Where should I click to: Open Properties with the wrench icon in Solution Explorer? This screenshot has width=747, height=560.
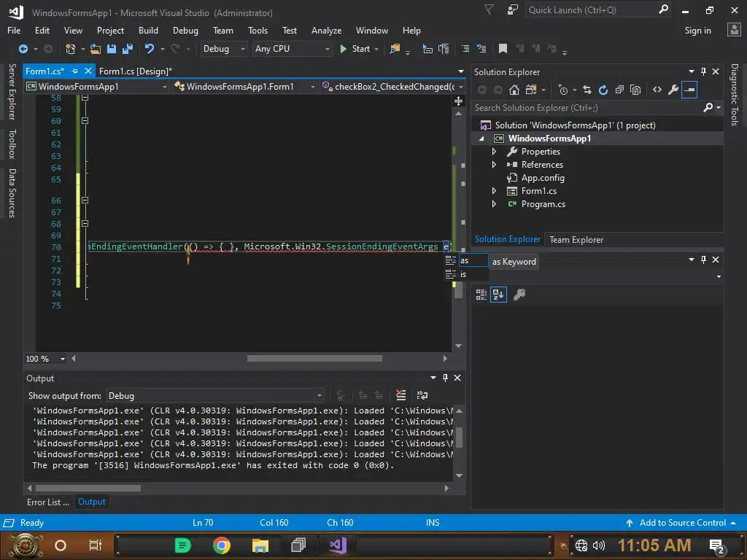tap(673, 90)
